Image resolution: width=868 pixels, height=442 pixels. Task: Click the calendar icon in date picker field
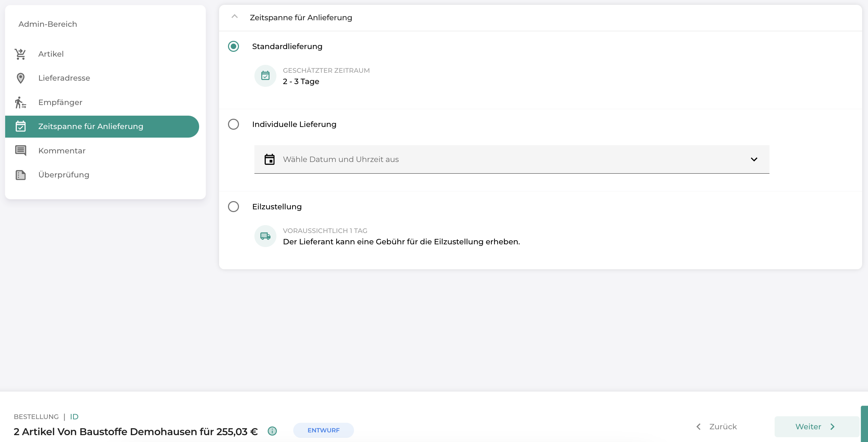click(270, 159)
